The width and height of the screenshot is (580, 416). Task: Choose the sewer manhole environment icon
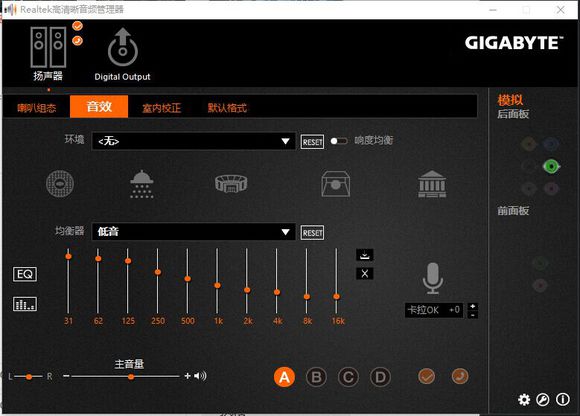pyautogui.click(x=60, y=183)
